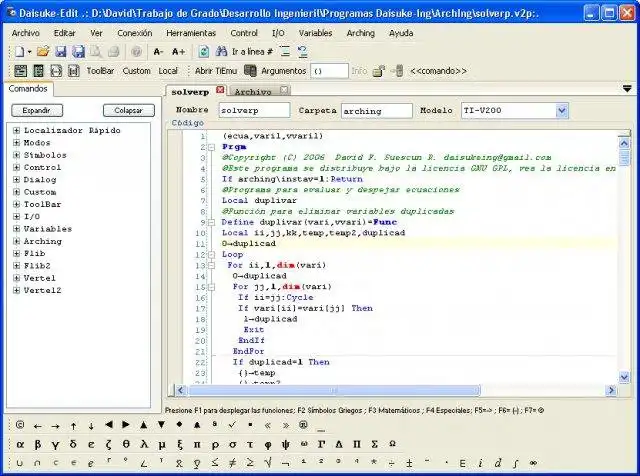The image size is (640, 476).
Task: Open the Variables menu
Action: [315, 33]
